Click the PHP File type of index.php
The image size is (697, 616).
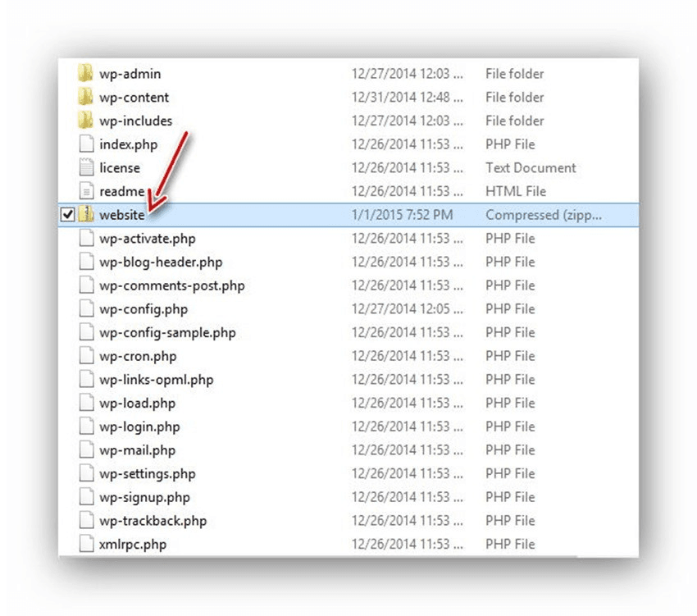pos(510,144)
